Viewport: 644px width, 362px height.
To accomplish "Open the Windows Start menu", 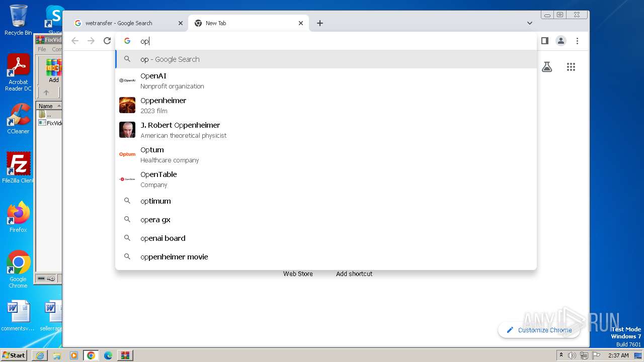I will 14,355.
